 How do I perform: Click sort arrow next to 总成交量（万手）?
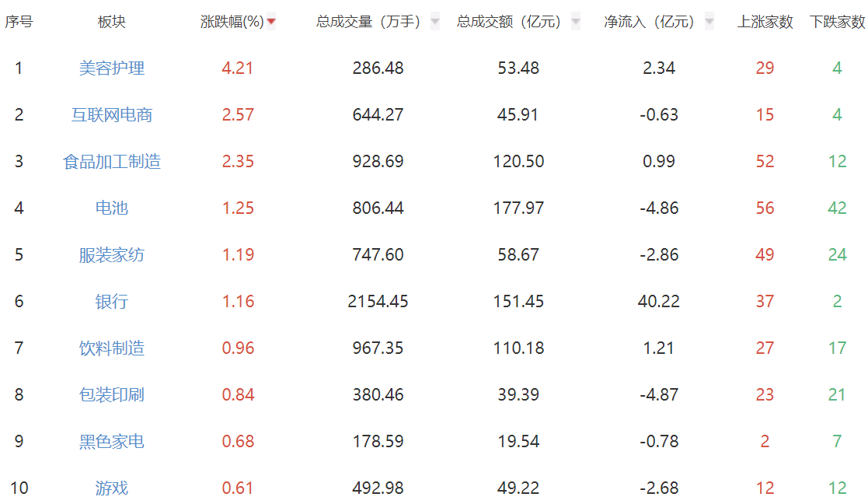point(435,23)
